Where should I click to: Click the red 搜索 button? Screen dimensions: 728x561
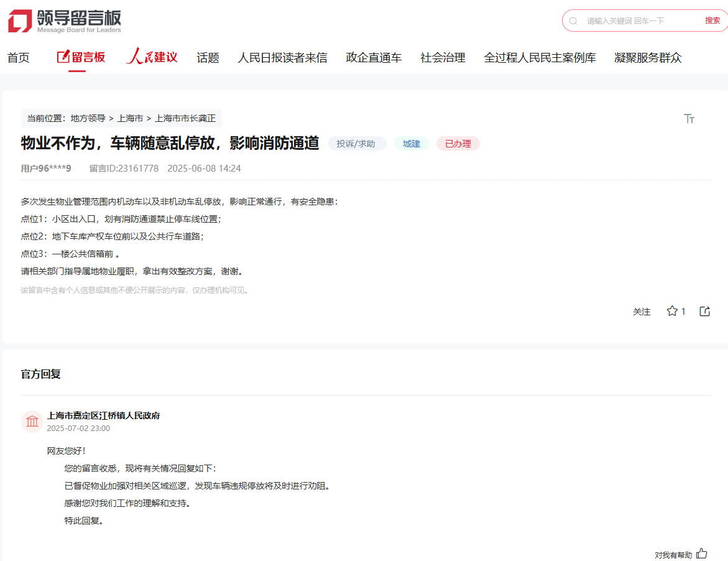coord(712,21)
